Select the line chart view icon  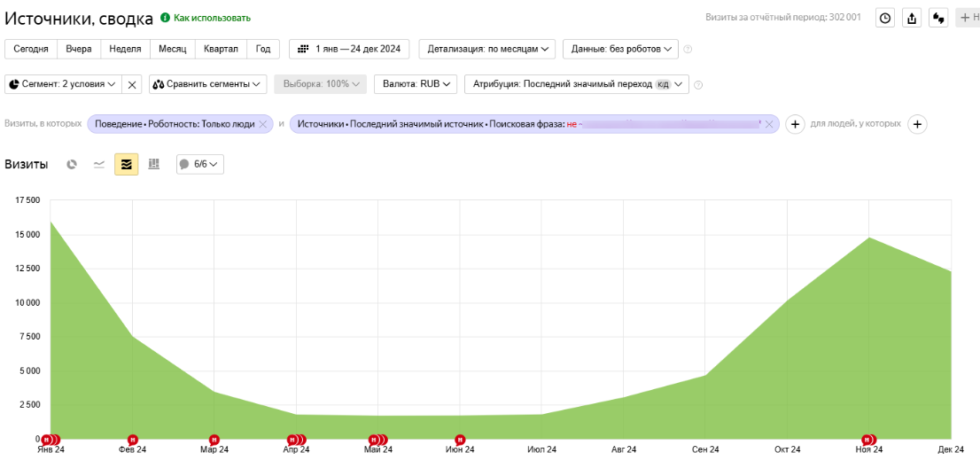[x=98, y=164]
